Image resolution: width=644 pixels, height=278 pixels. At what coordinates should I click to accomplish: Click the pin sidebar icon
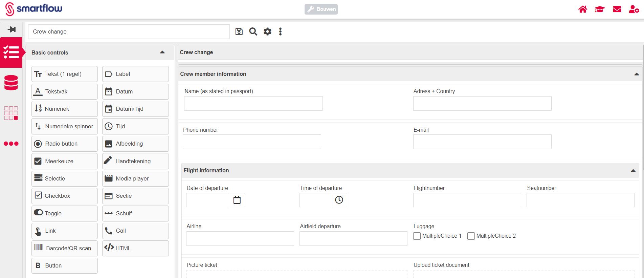pyautogui.click(x=12, y=29)
